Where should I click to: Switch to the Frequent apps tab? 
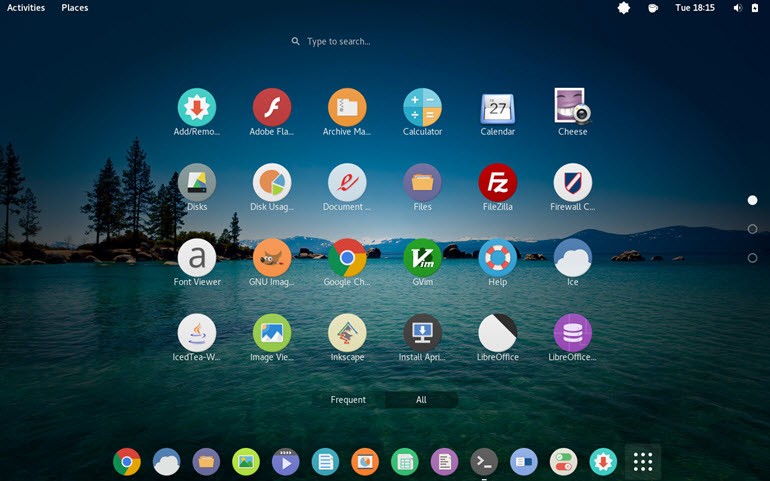coord(348,400)
